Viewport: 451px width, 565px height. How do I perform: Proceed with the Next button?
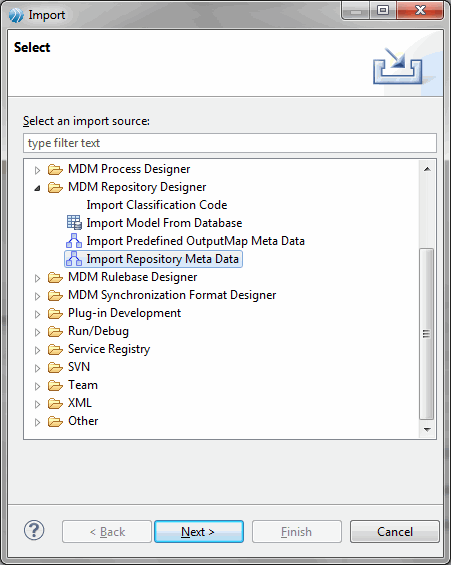pyautogui.click(x=199, y=531)
